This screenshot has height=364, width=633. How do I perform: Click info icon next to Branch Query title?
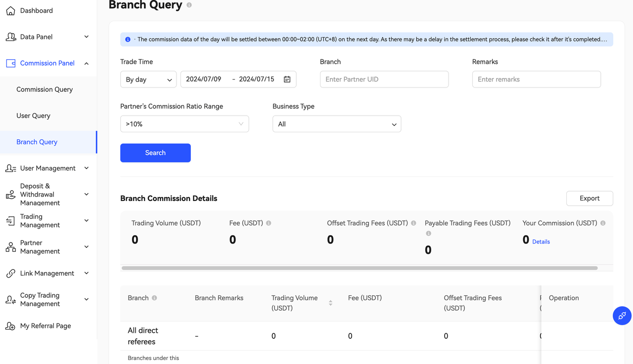pos(189,5)
